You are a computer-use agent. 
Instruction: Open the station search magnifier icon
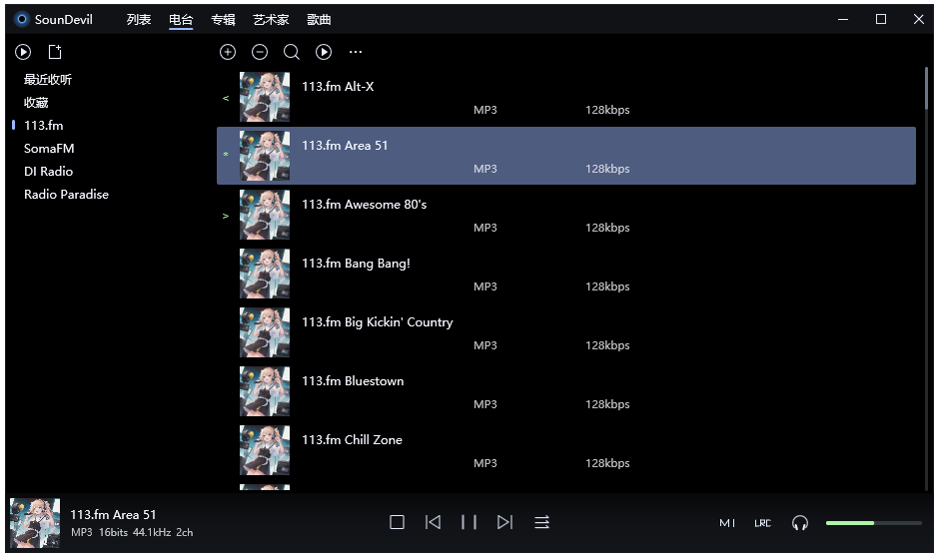point(292,52)
